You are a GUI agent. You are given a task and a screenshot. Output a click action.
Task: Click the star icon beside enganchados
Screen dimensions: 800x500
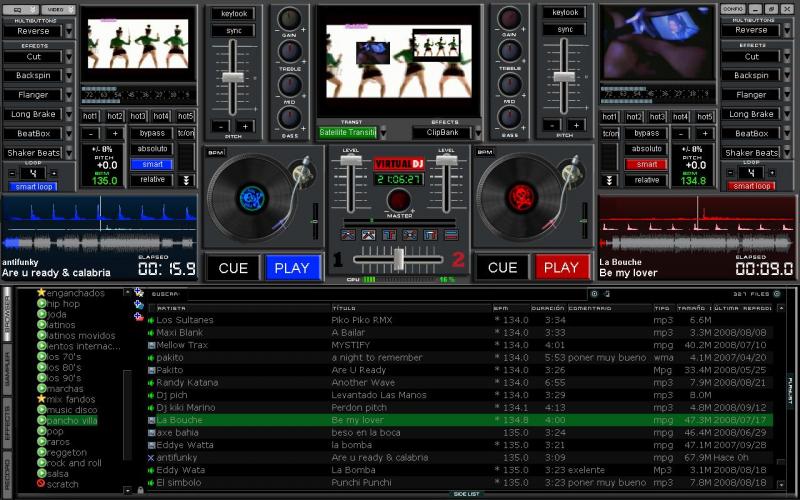[42, 293]
